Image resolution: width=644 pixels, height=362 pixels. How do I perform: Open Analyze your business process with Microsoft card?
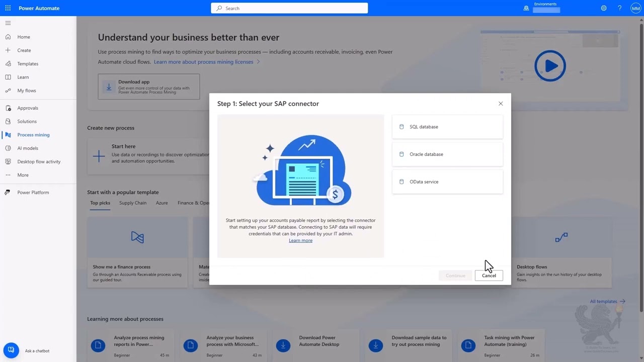223,346
